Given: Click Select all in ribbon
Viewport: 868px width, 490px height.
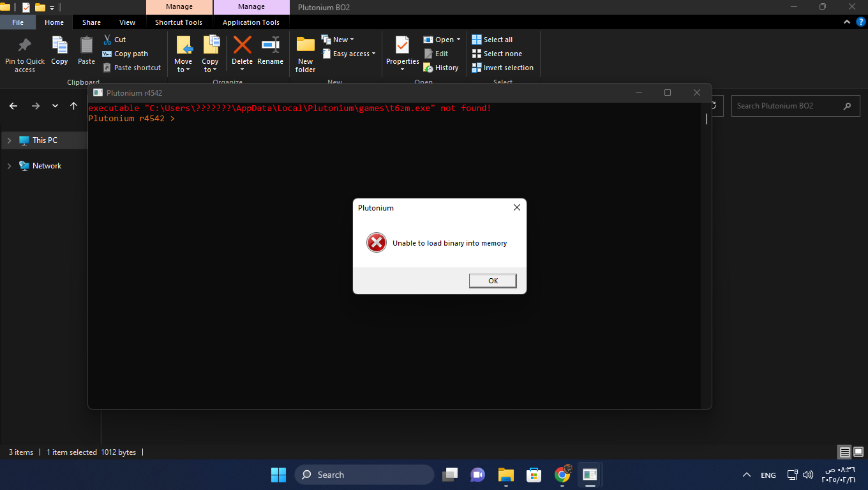Looking at the screenshot, I should (492, 40).
